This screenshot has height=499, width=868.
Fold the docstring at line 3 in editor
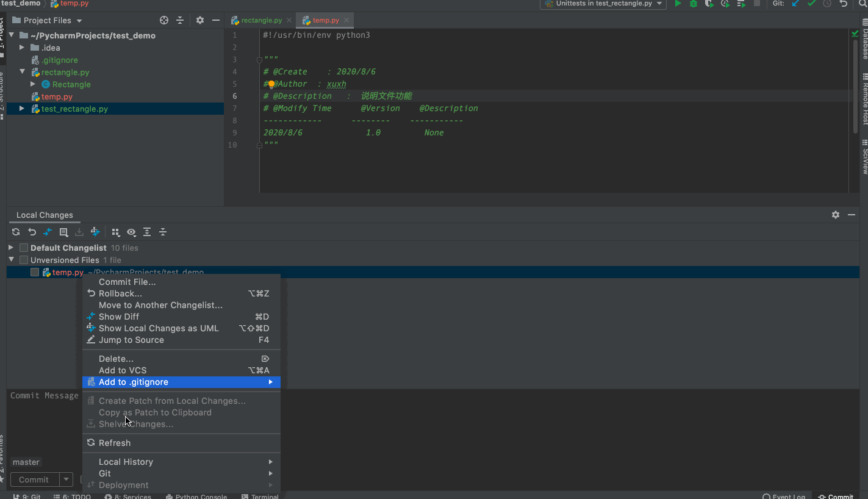[259, 60]
